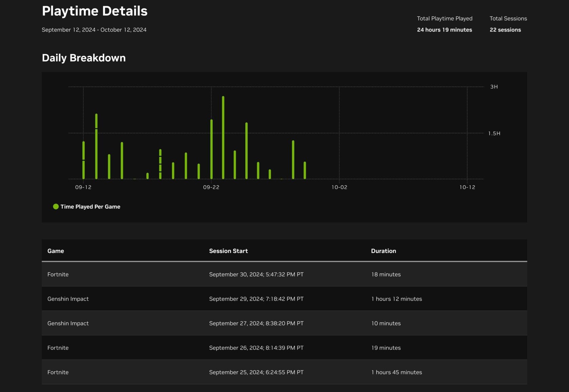Viewport: 569px width, 392px height.
Task: Click the 10-02 x-axis label
Action: coord(339,187)
